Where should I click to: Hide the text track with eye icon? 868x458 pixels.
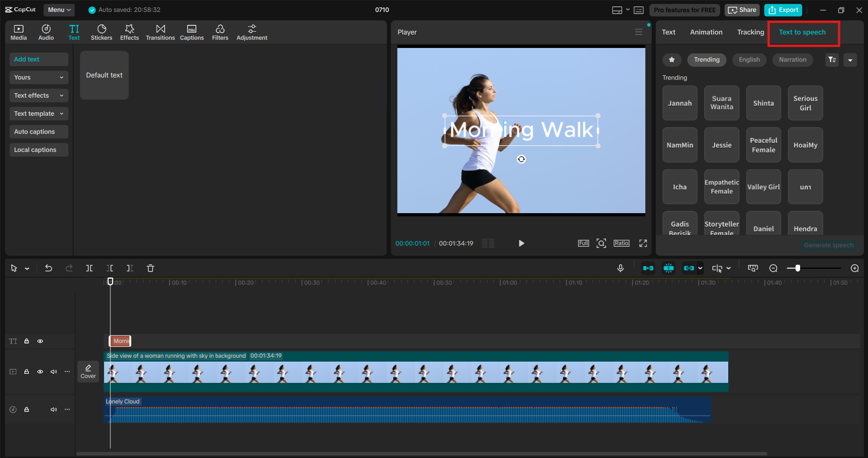(x=40, y=341)
